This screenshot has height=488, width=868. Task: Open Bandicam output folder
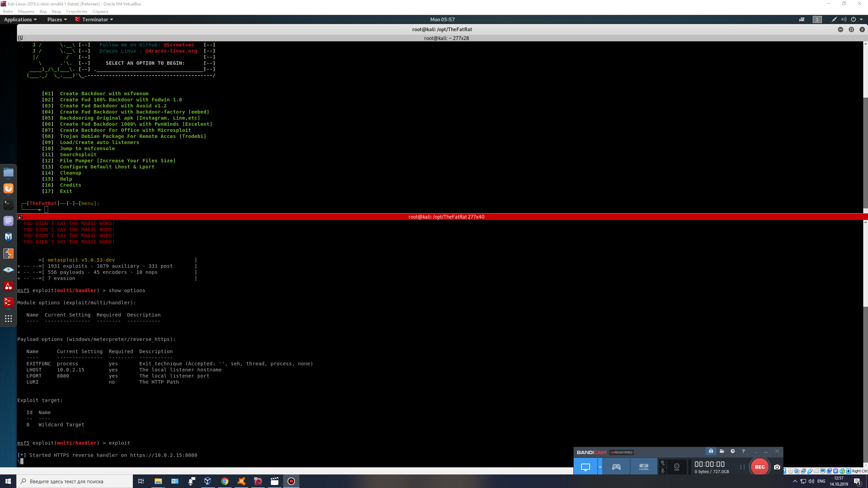point(723,451)
